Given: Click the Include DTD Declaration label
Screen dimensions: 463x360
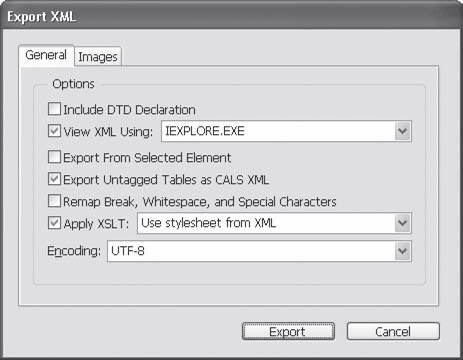Looking at the screenshot, I should (x=129, y=110).
